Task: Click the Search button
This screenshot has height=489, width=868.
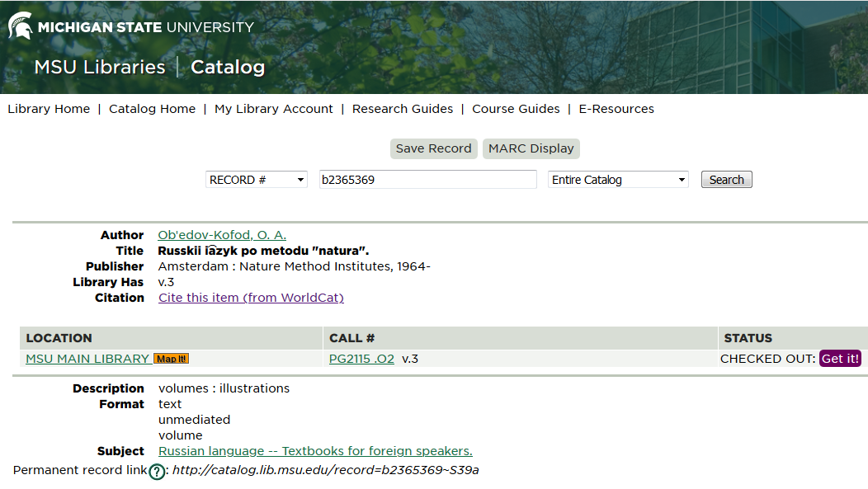Action: [x=726, y=180]
